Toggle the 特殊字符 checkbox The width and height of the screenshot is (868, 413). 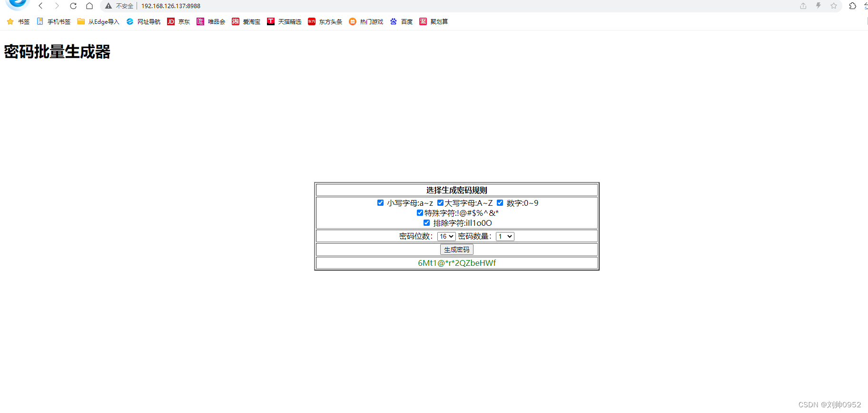pyautogui.click(x=420, y=213)
